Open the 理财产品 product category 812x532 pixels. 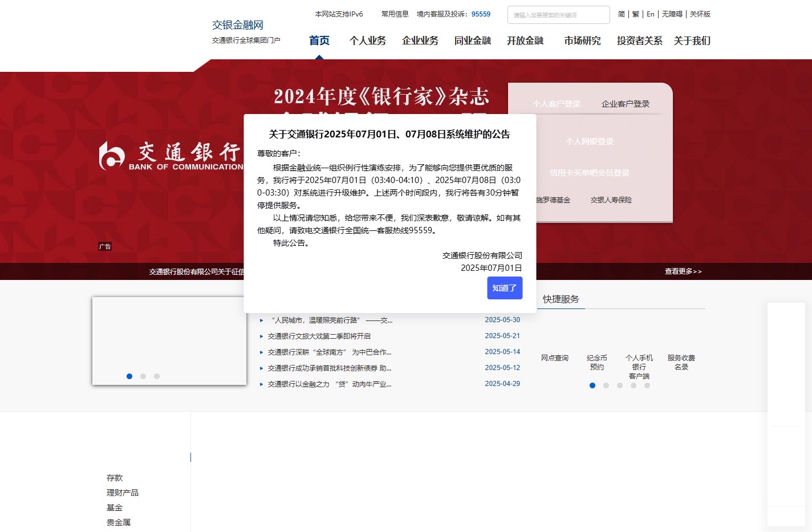coord(123,493)
